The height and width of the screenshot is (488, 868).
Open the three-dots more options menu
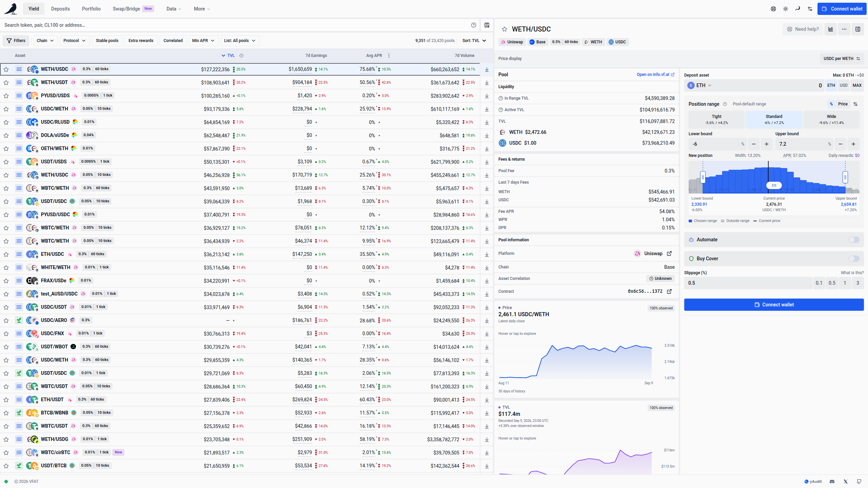pos(844,29)
